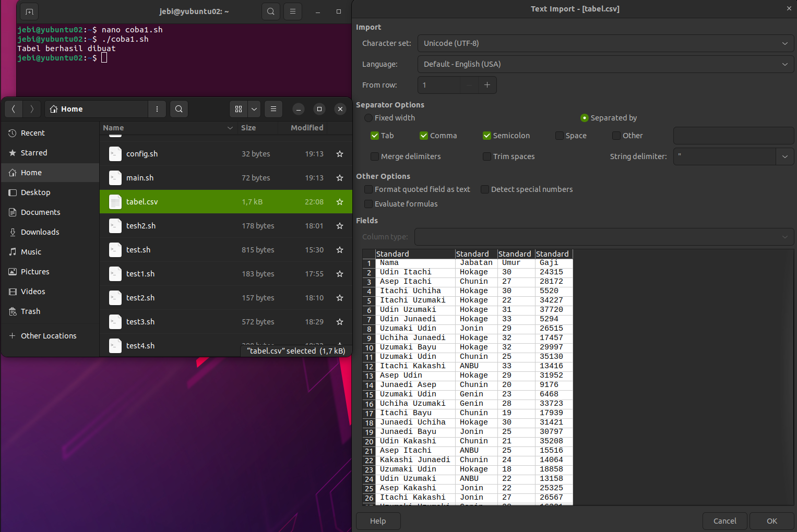The width and height of the screenshot is (797, 532).
Task: Star the tabel.csv file
Action: pos(340,202)
